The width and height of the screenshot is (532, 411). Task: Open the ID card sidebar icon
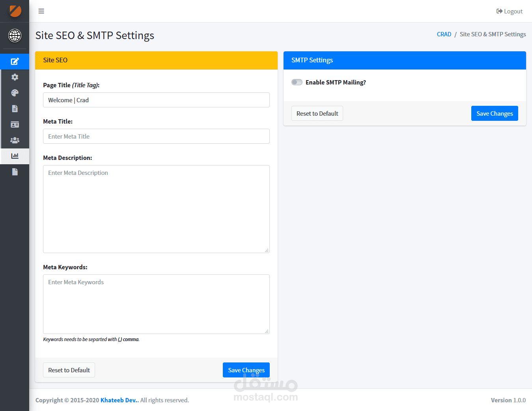[15, 124]
